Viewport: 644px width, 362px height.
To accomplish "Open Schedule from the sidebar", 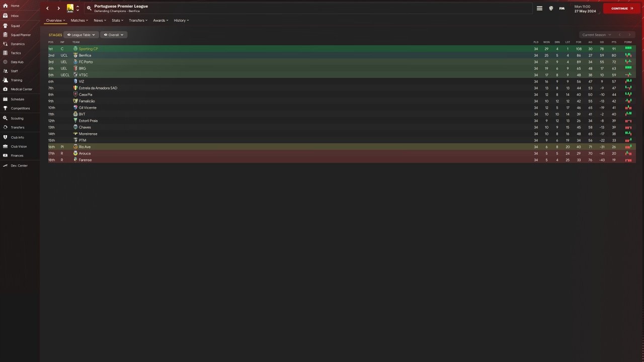I will click(18, 99).
